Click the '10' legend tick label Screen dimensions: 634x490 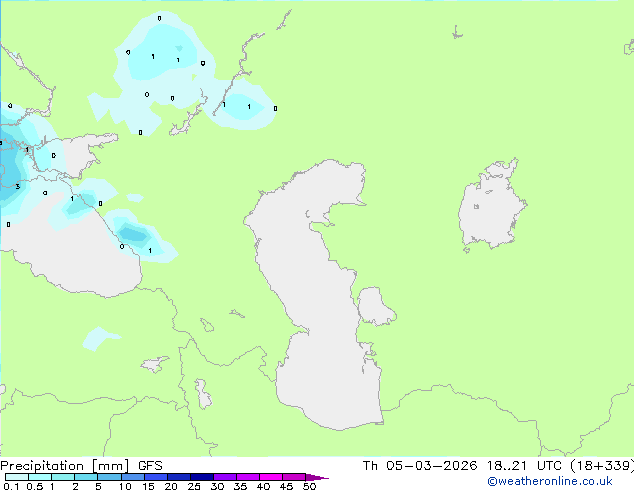tap(125, 486)
